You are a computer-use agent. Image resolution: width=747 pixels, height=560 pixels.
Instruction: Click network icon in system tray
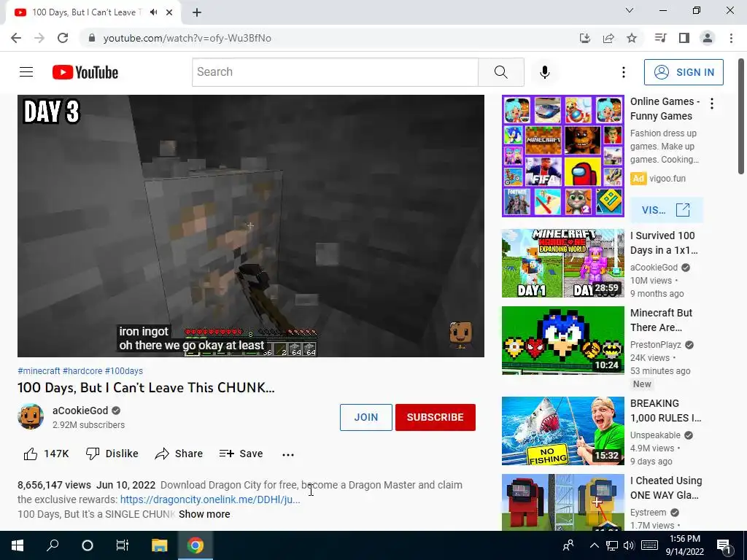[612, 545]
